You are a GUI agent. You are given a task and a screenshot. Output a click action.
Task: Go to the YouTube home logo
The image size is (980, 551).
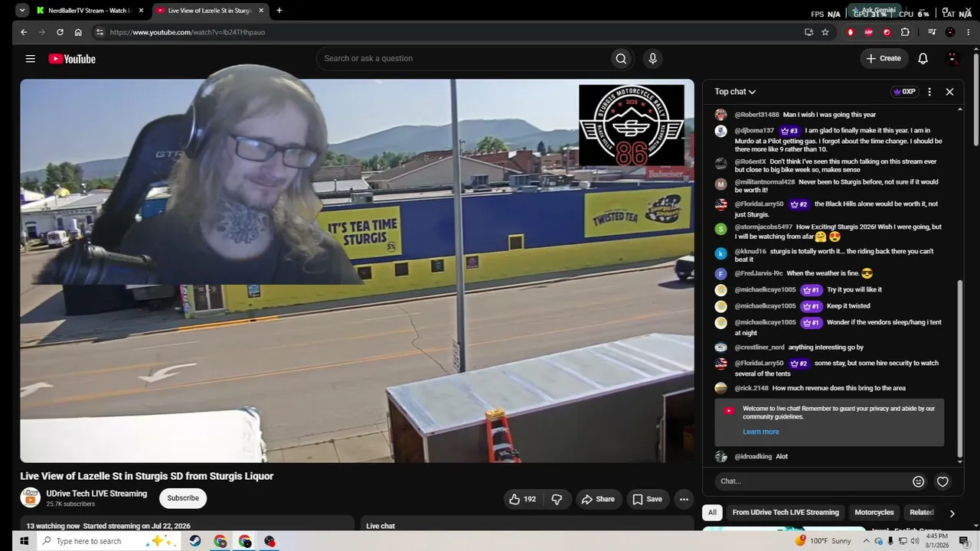72,59
